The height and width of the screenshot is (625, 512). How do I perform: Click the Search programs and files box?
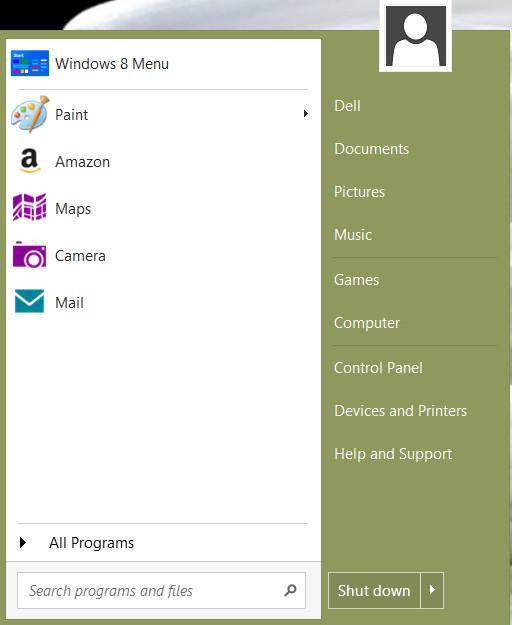tap(161, 590)
